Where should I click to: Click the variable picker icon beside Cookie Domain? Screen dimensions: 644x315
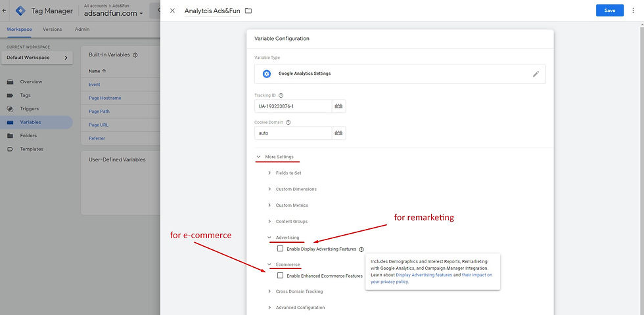(339, 133)
